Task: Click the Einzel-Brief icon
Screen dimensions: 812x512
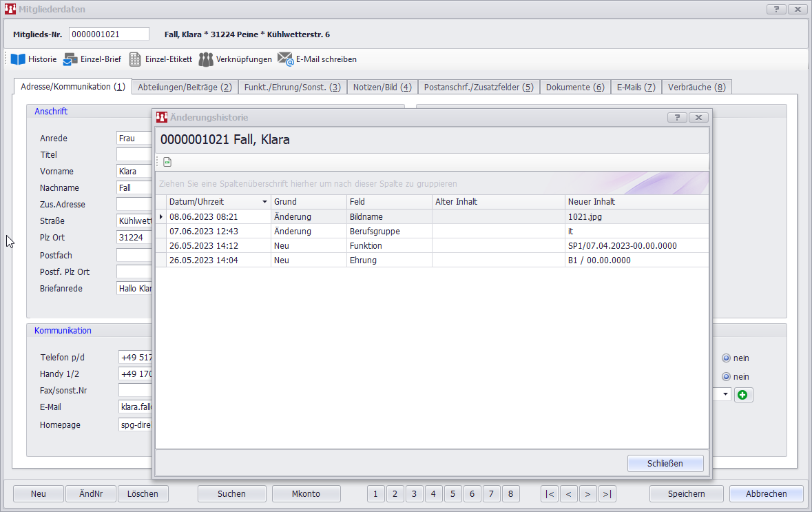Action: point(71,59)
